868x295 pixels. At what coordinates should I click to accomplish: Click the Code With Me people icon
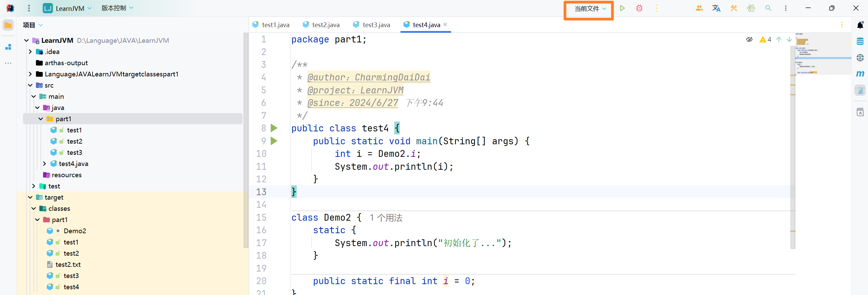[699, 8]
